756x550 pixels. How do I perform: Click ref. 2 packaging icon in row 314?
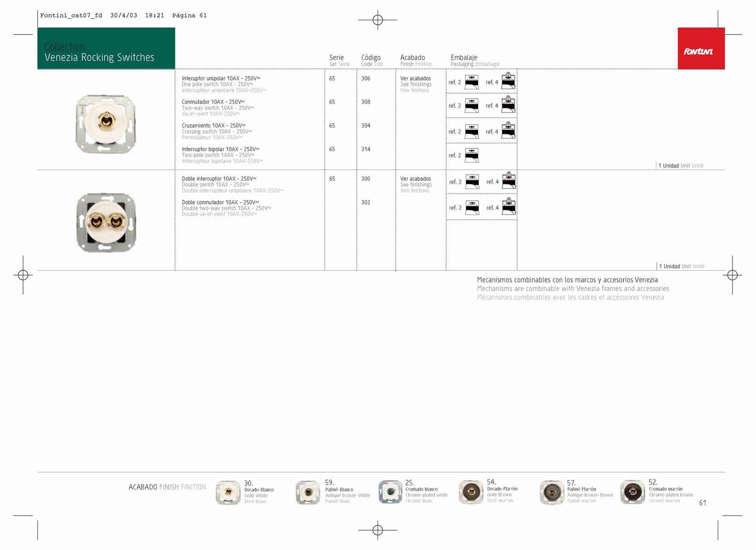472,155
